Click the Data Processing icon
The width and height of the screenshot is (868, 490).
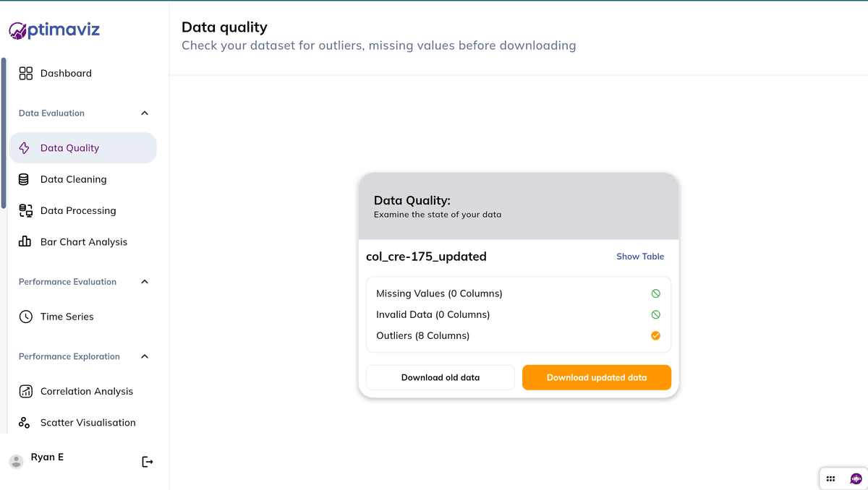(x=25, y=211)
